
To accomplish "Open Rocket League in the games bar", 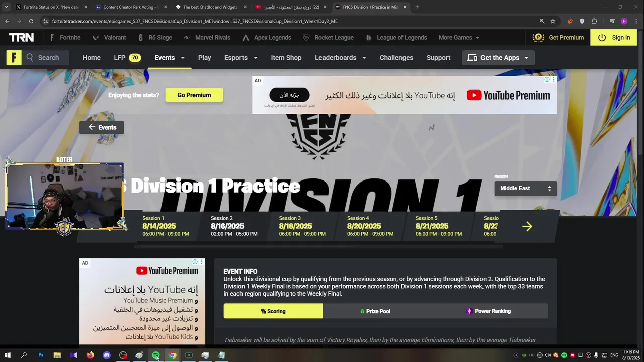I will click(x=328, y=38).
